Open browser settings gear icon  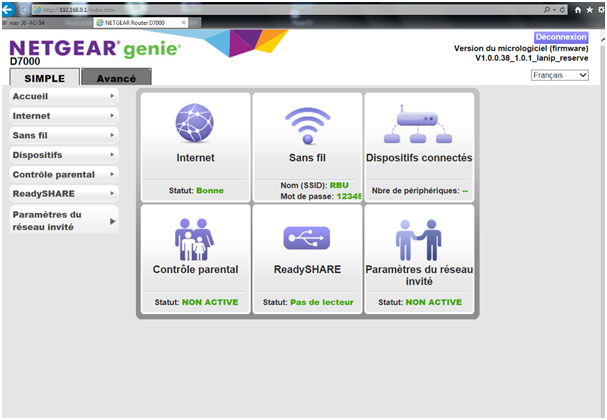tap(601, 10)
